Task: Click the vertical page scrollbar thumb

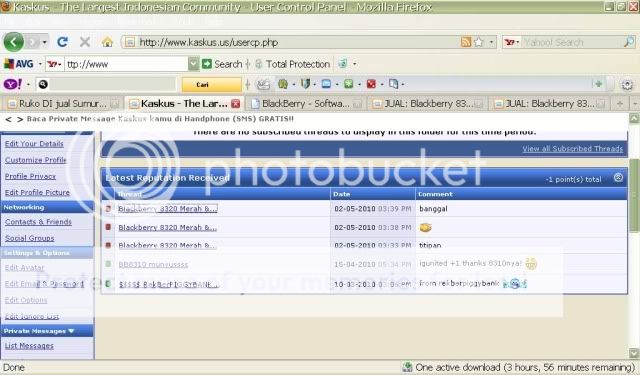Action: tap(633, 195)
